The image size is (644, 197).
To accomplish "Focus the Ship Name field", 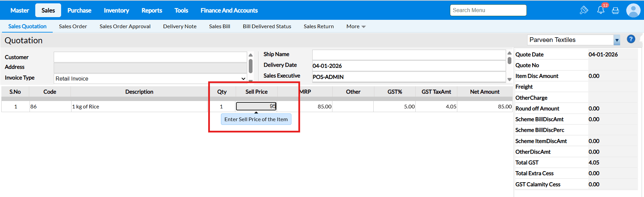I will tap(409, 54).
